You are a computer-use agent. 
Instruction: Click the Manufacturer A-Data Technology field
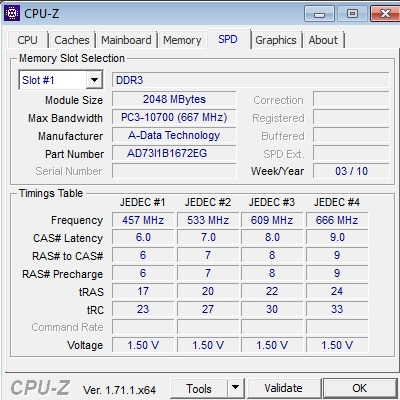(x=174, y=135)
